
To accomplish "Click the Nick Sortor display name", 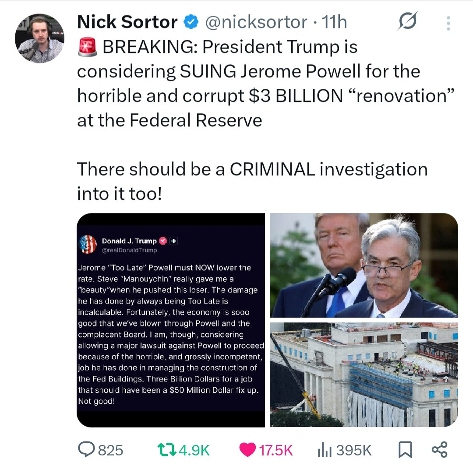I will pyautogui.click(x=127, y=22).
